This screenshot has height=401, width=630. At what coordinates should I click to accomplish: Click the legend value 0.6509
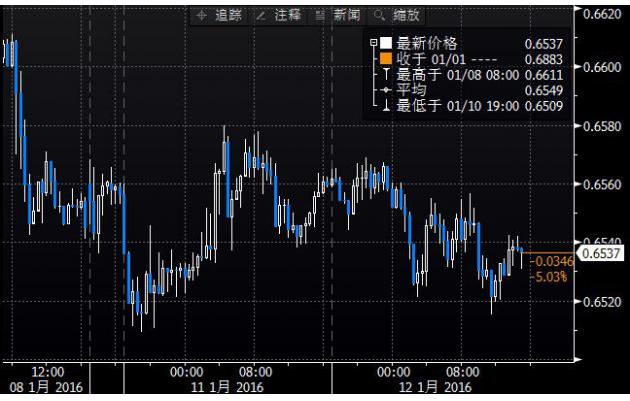[x=544, y=106]
